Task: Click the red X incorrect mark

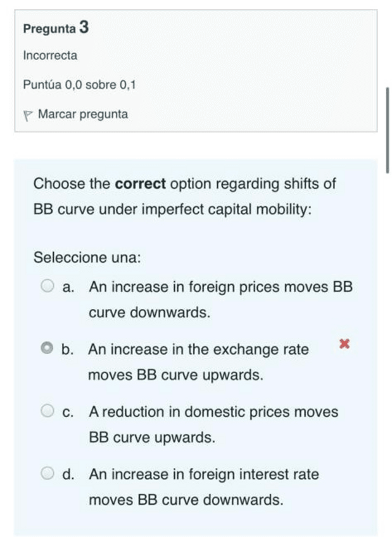Action: coord(345,344)
